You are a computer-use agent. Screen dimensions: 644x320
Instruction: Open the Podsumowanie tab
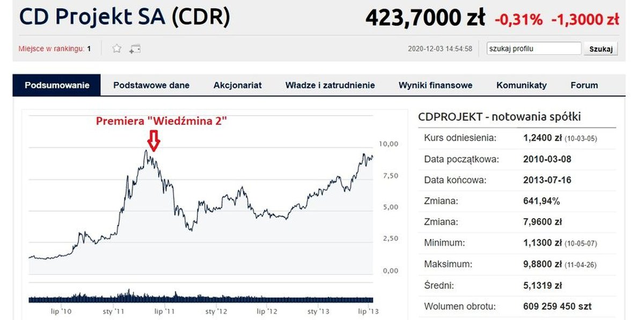pos(57,85)
